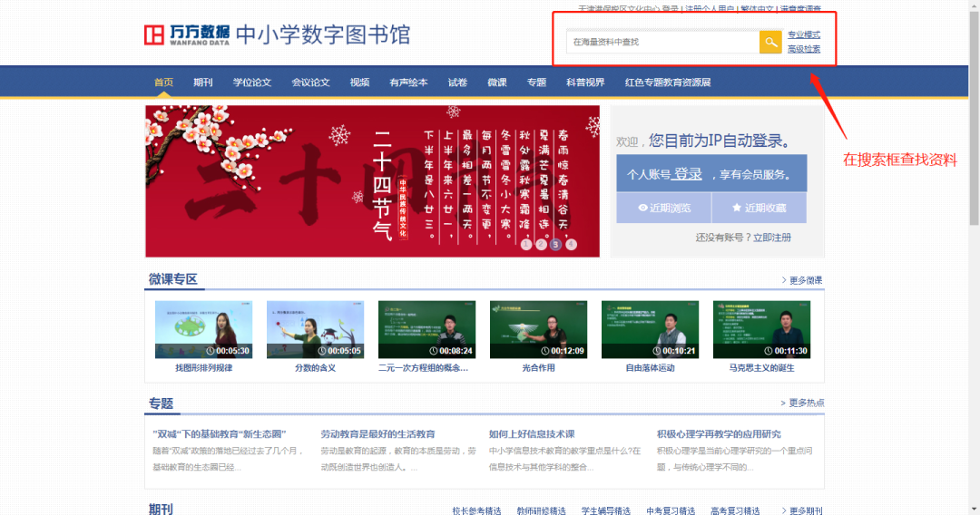The image size is (980, 515).
Task: Play 光合作用 video thumbnail
Action: click(x=538, y=330)
